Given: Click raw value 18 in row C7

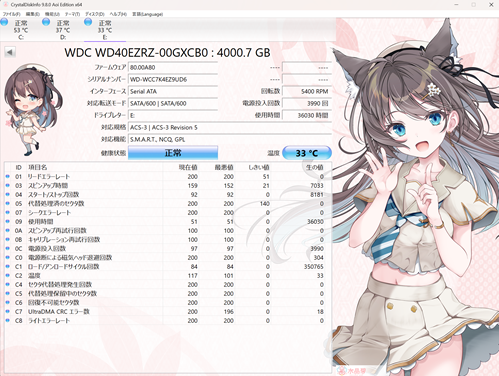Looking at the screenshot, I should [x=320, y=311].
